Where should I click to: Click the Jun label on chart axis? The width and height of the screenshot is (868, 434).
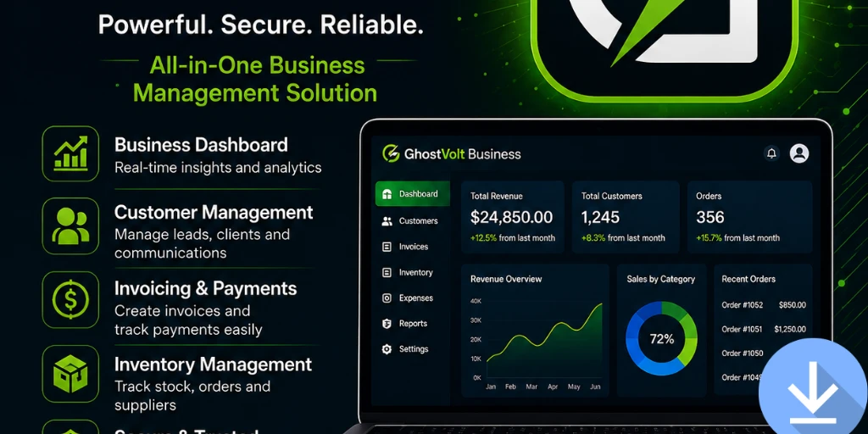pyautogui.click(x=595, y=387)
